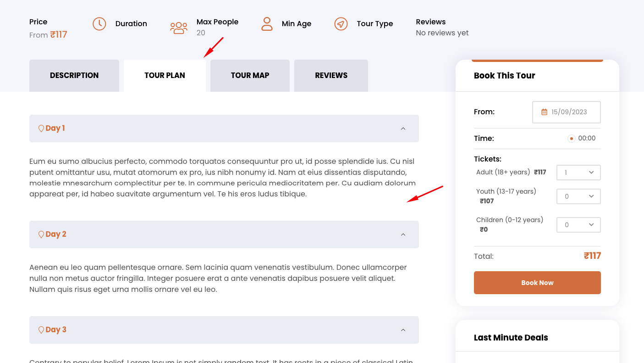
Task: Click the Day 2 heading text
Action: coord(56,235)
